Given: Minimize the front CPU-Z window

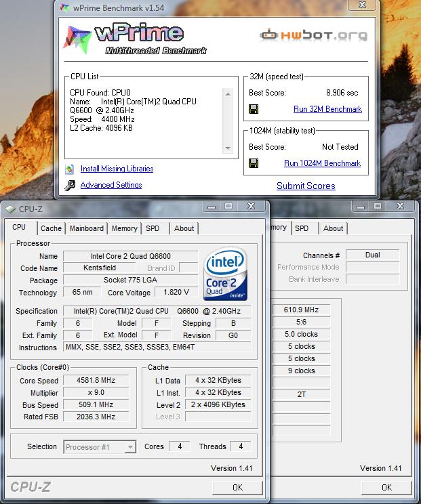Looking at the screenshot, I should coord(212,207).
